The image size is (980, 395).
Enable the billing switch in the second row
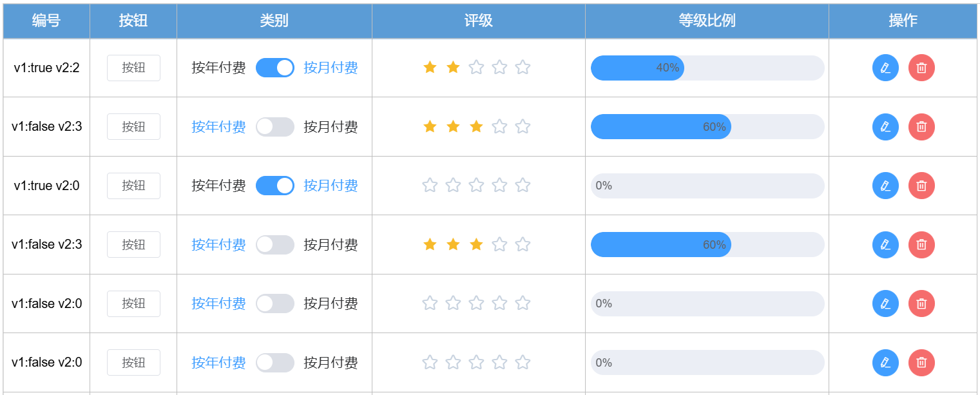pos(275,127)
